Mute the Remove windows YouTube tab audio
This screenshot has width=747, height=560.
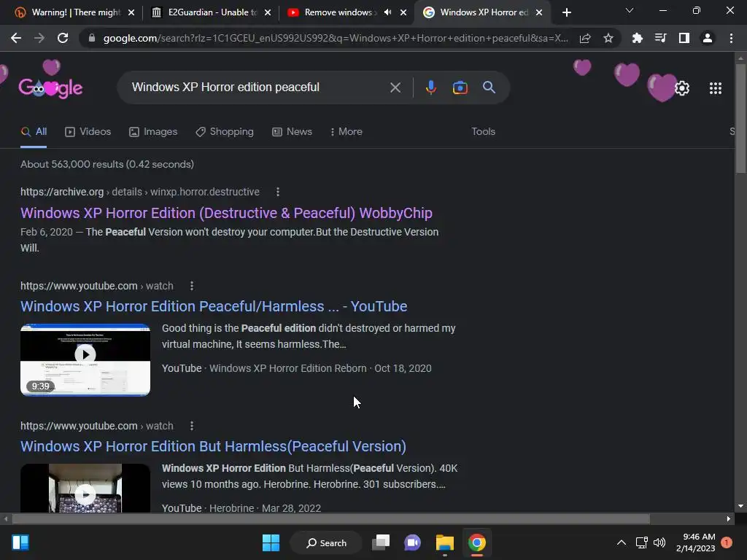tap(388, 12)
